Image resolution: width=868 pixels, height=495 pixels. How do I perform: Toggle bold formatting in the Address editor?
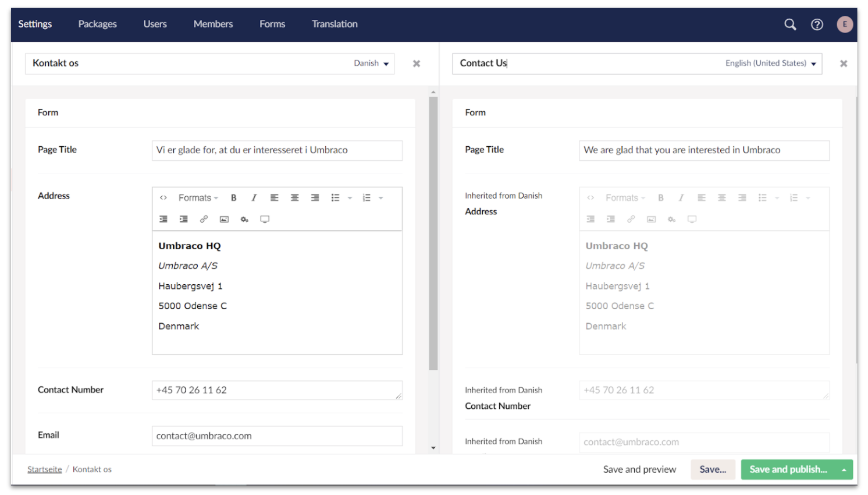[233, 197]
